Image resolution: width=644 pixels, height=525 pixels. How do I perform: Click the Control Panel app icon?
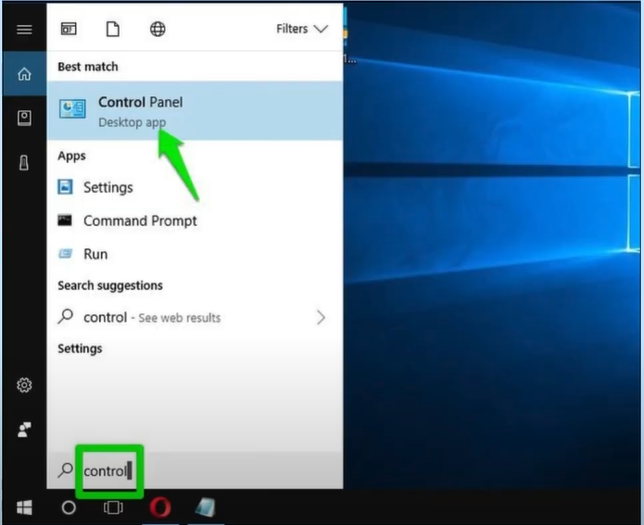[72, 109]
